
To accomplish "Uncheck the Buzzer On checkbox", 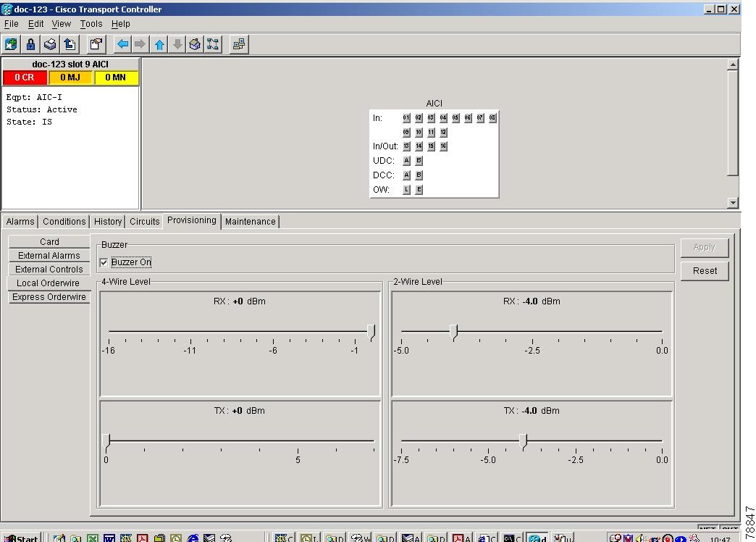I will (104, 262).
